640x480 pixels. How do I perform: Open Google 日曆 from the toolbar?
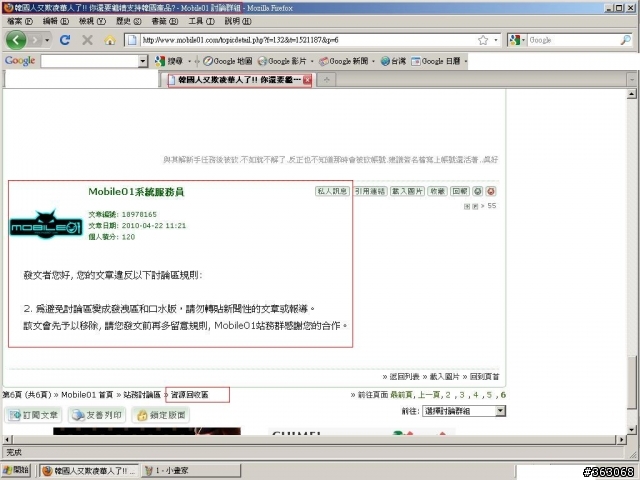pos(436,61)
